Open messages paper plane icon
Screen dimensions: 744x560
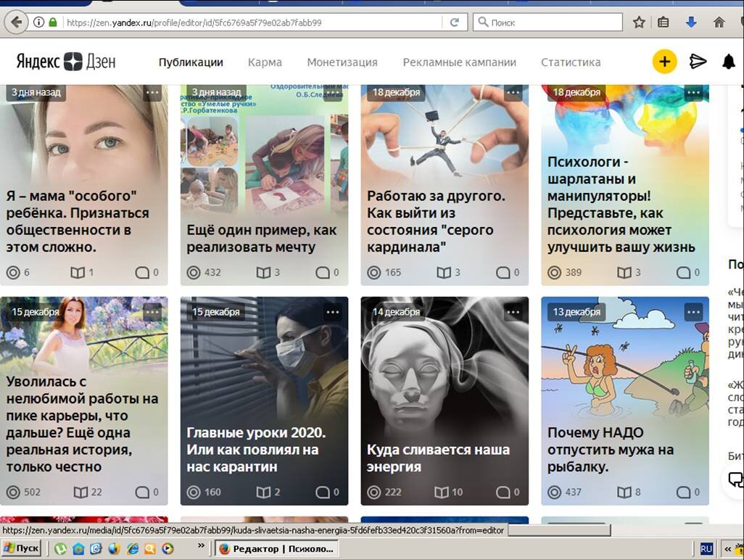coord(698,61)
